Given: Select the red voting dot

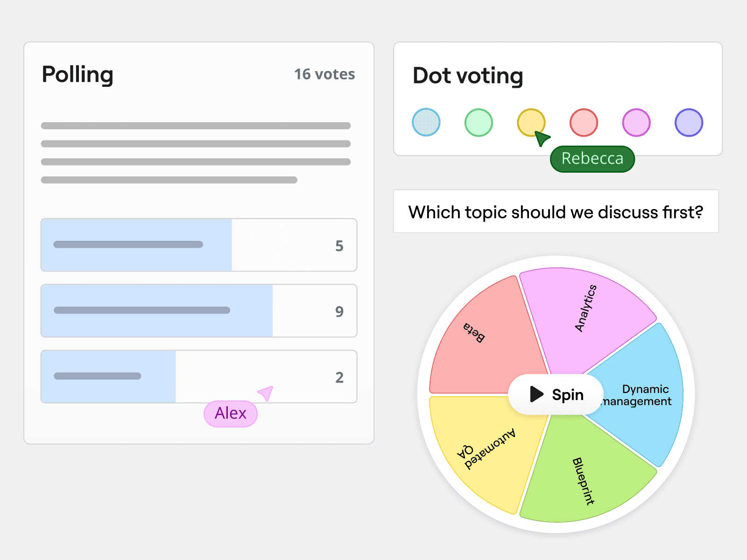Looking at the screenshot, I should click(584, 122).
